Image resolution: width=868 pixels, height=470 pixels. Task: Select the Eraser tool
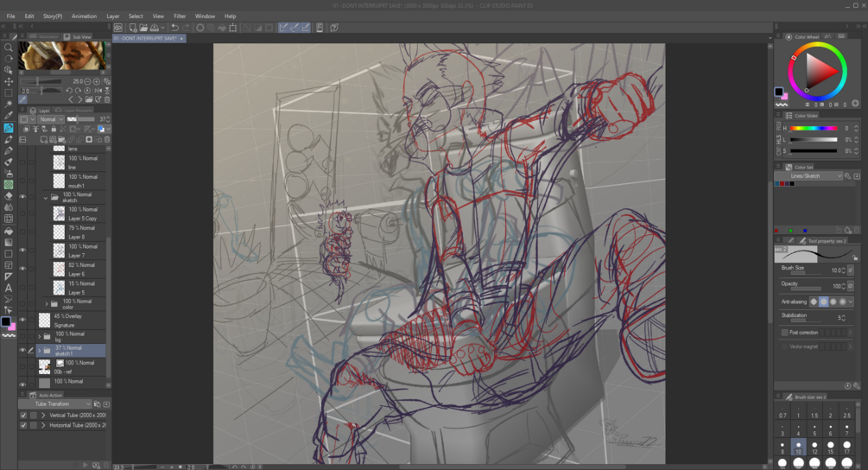[x=9, y=196]
